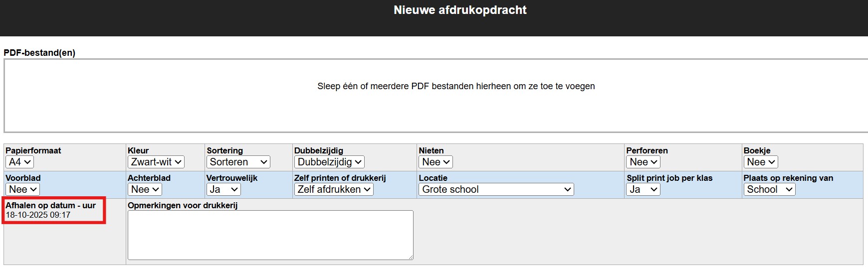868x268 pixels.
Task: Click the resize handle of the remarks textarea
Action: click(x=411, y=257)
